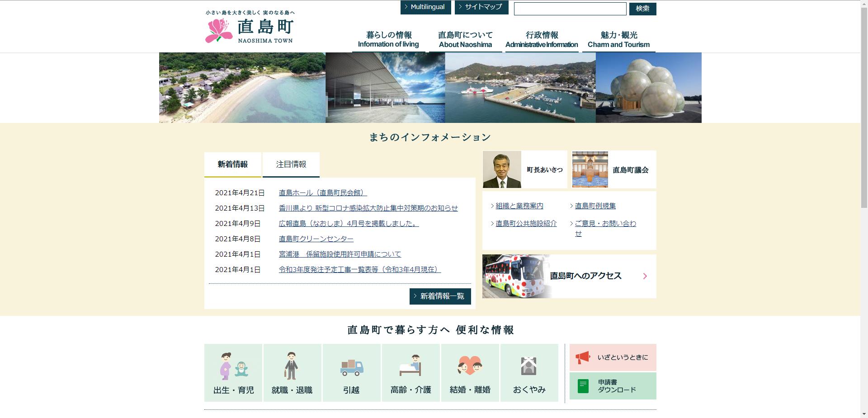Open the 出生・育児 (birth/childcare) icon
868x418 pixels.
233,371
